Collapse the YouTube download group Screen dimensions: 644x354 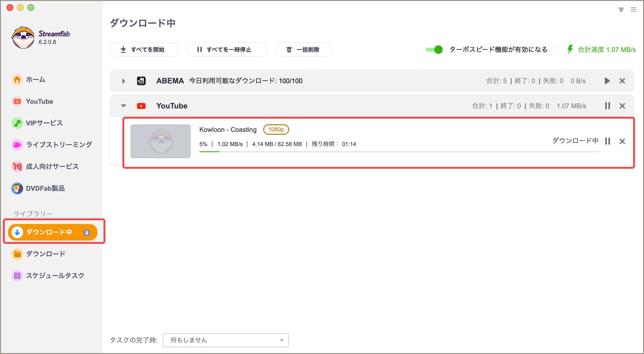tap(124, 106)
